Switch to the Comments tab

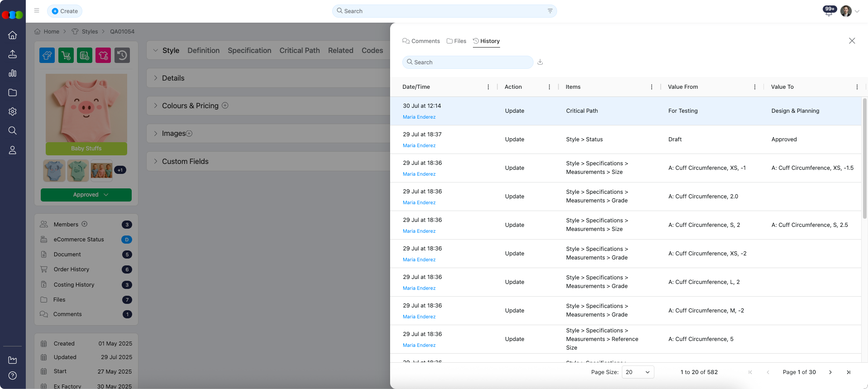[x=421, y=41]
